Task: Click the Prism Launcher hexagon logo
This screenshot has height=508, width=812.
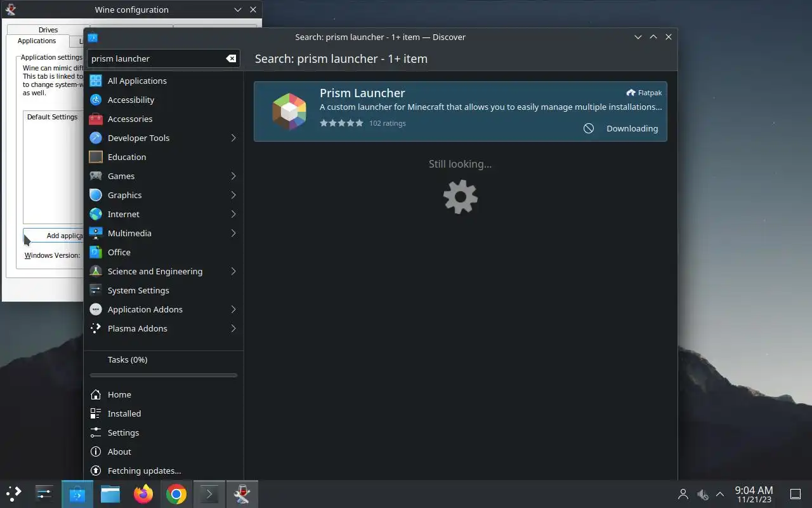Action: pyautogui.click(x=289, y=111)
